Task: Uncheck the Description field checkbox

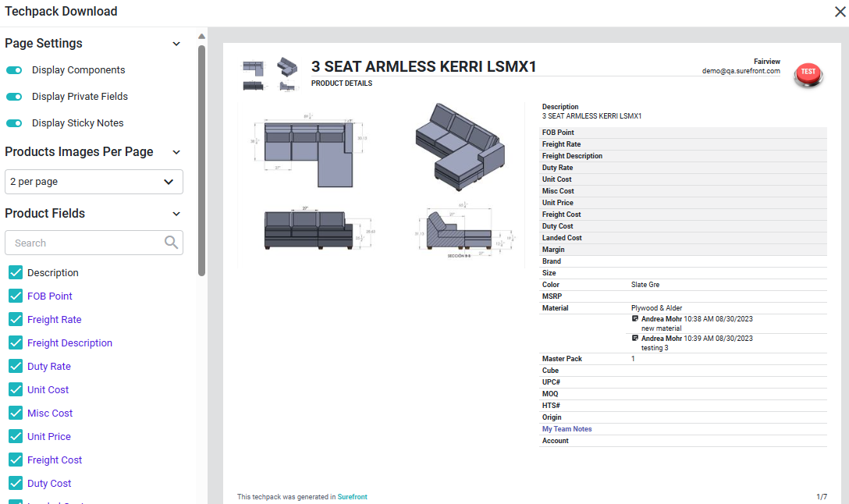Action: 16,272
